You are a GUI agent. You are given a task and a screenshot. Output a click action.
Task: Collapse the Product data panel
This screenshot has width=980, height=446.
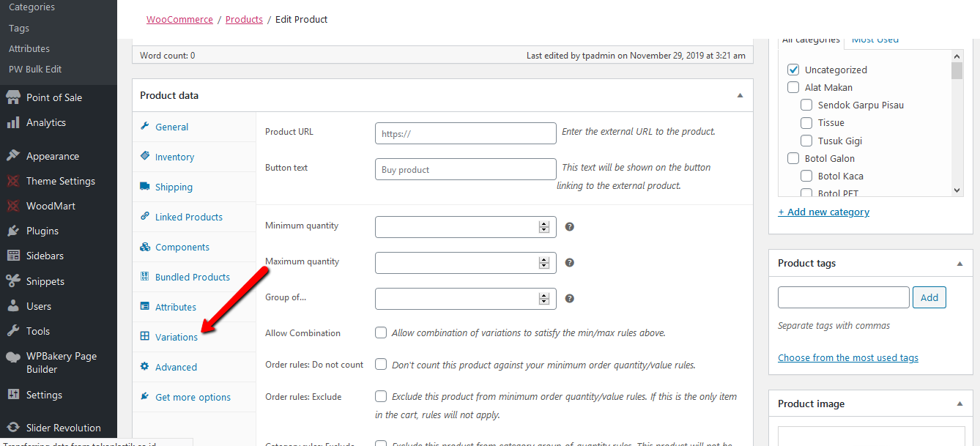pos(740,95)
